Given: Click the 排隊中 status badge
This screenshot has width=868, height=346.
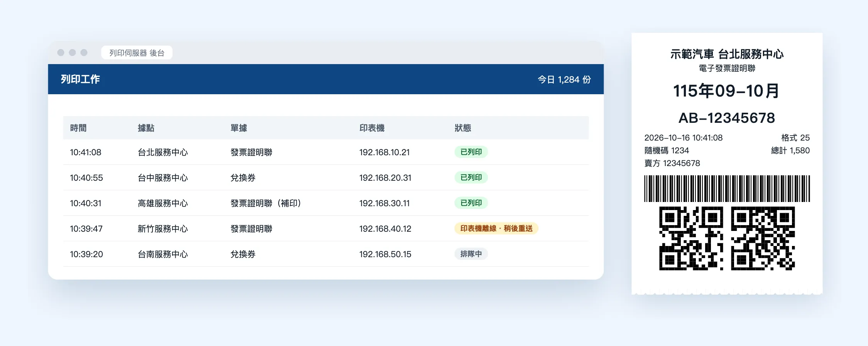Looking at the screenshot, I should pyautogui.click(x=471, y=254).
